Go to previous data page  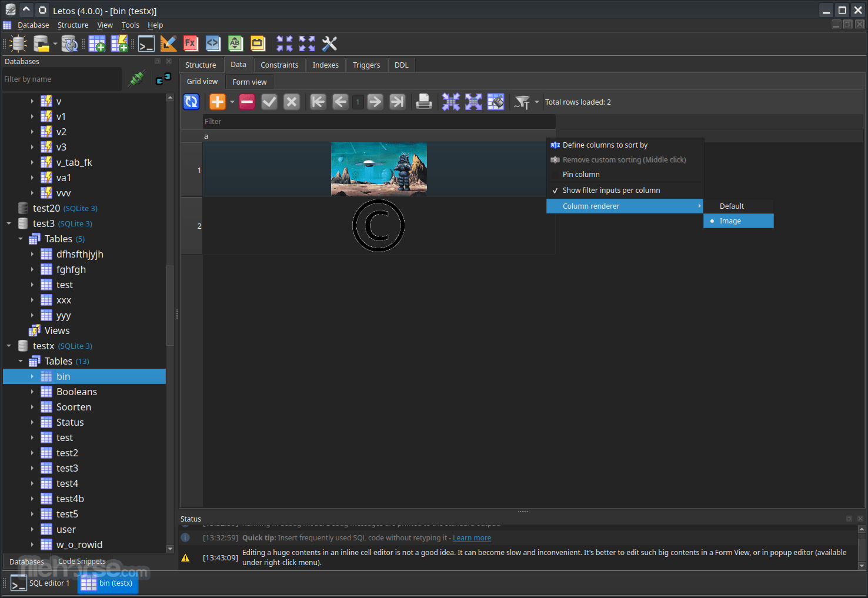pos(340,102)
